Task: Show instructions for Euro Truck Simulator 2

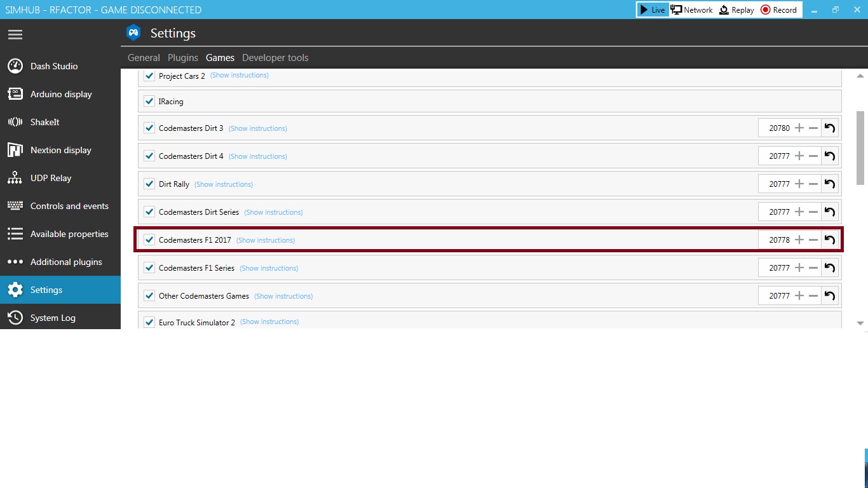Action: click(x=269, y=322)
